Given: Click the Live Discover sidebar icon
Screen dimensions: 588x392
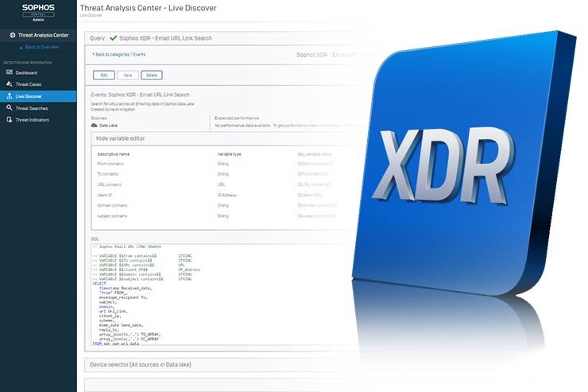Looking at the screenshot, I should [x=8, y=96].
